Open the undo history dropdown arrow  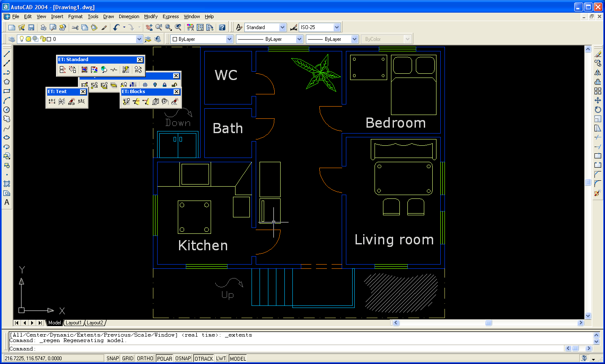pos(124,27)
